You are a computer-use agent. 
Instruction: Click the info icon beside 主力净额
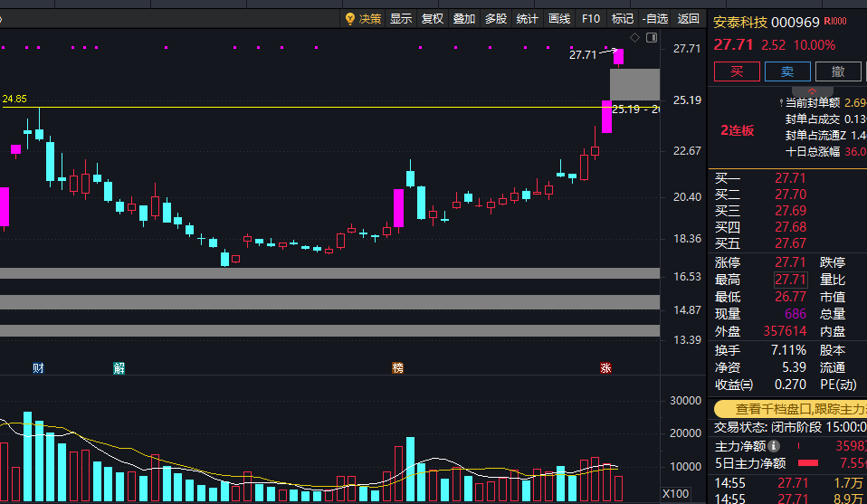(774, 445)
